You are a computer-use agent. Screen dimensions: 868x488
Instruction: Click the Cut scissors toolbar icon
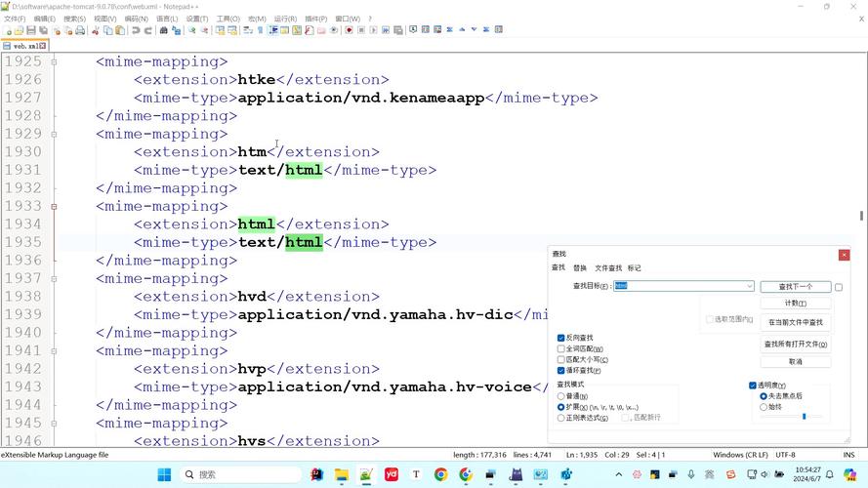[x=96, y=30]
